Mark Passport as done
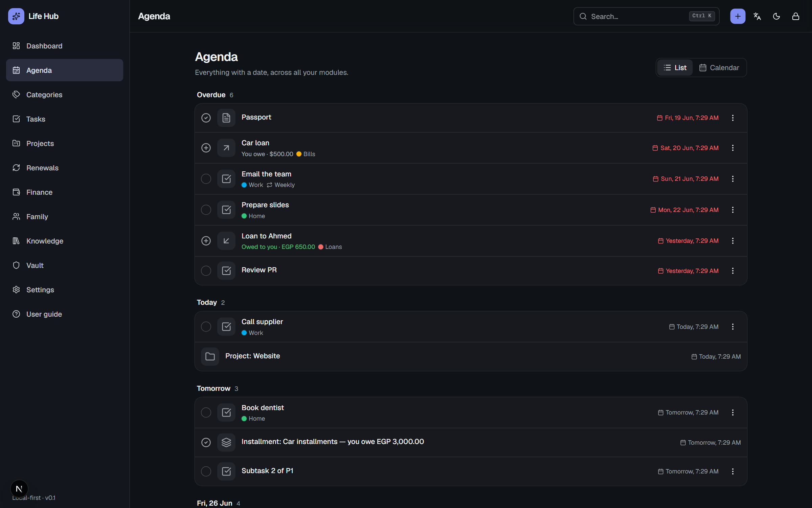The height and width of the screenshot is (508, 812). (x=206, y=118)
